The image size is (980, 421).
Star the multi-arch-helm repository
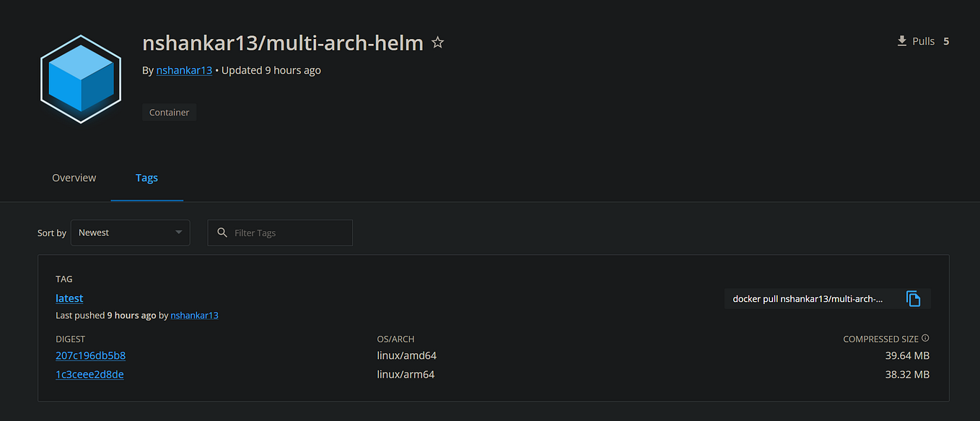point(438,43)
